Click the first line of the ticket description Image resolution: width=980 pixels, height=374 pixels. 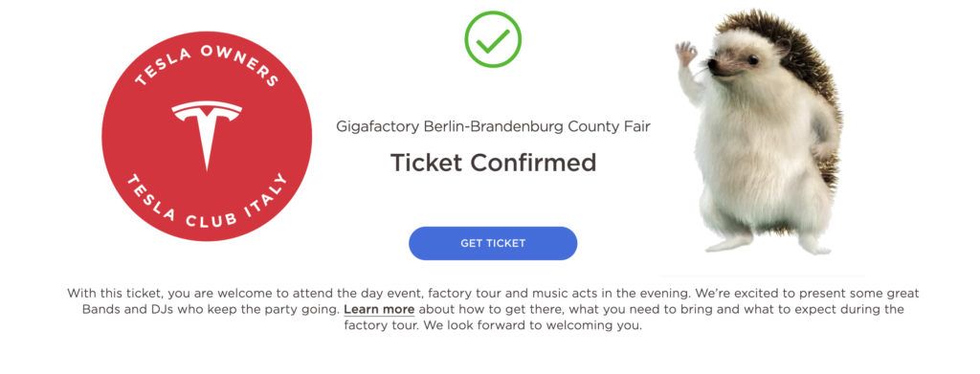point(493,294)
